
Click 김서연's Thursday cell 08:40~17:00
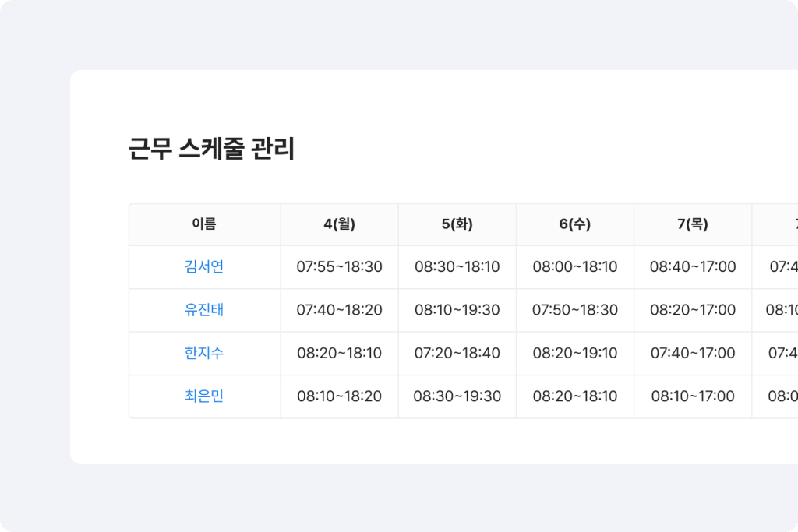click(x=693, y=267)
